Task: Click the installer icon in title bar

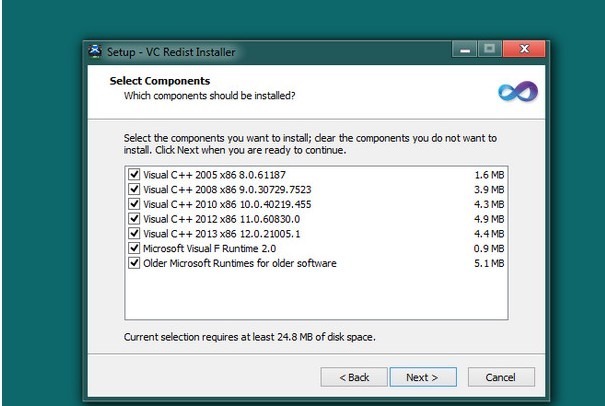Action: (95, 51)
